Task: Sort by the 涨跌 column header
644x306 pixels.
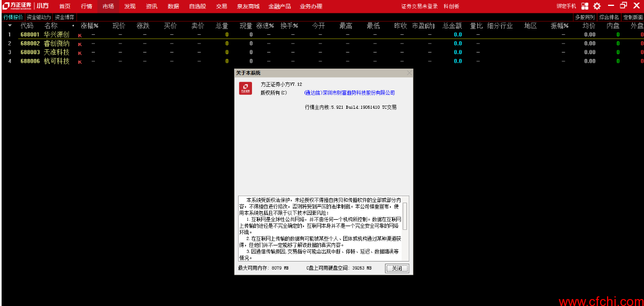Action: [143, 26]
